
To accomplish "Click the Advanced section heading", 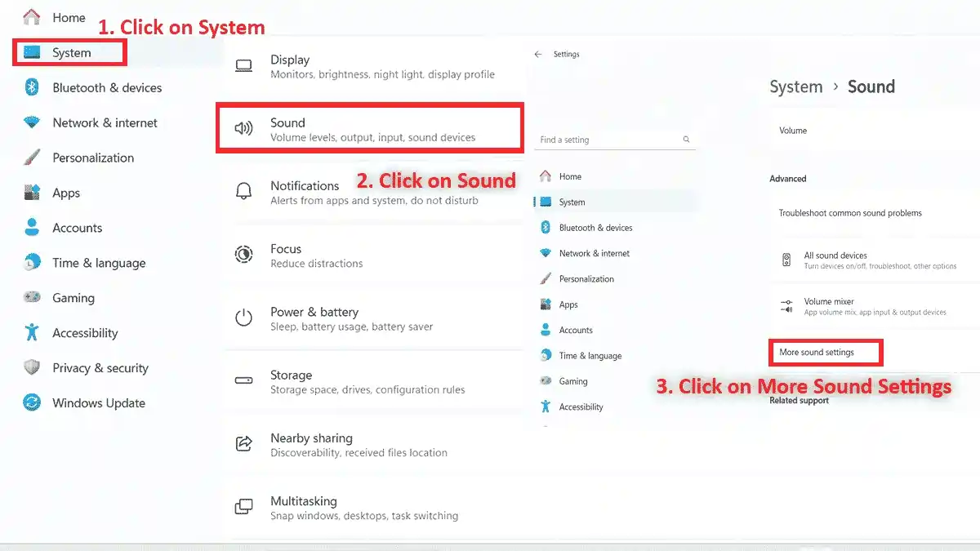I will [x=787, y=179].
